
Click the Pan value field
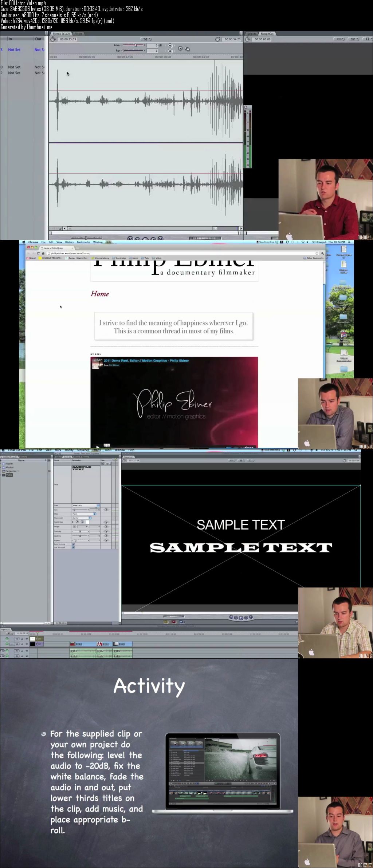tap(152, 51)
